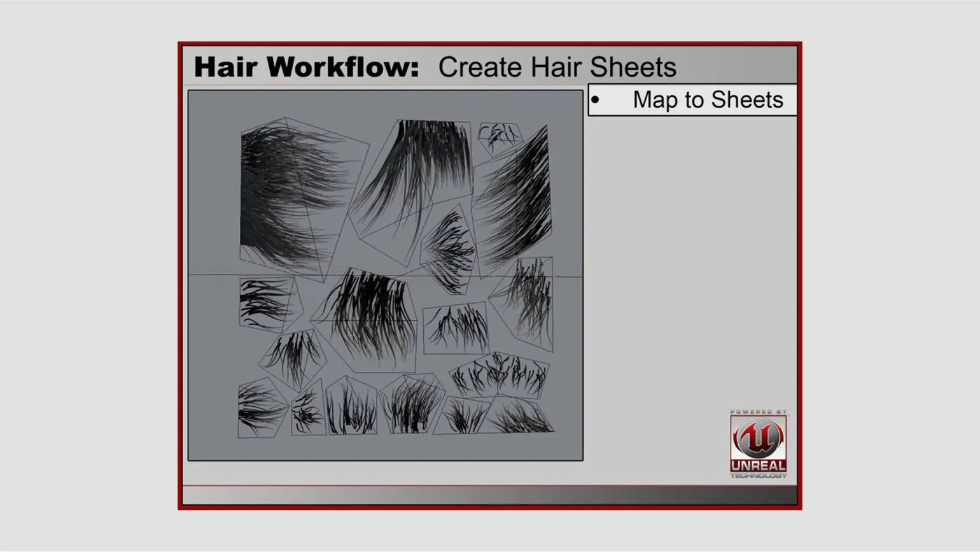
Task: Click the "Map to Sheets" bullet text
Action: click(x=707, y=100)
